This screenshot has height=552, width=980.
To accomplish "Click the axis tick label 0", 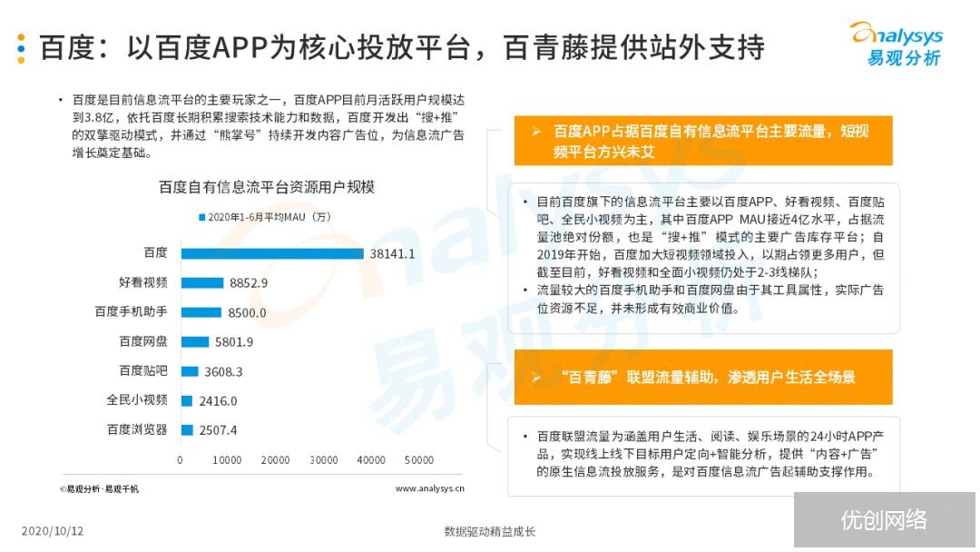I will (180, 460).
